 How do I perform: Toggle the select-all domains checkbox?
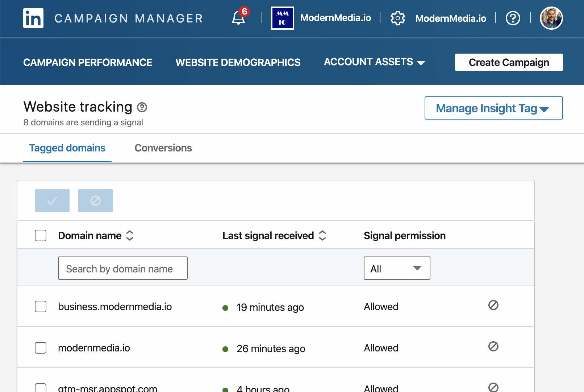point(41,235)
